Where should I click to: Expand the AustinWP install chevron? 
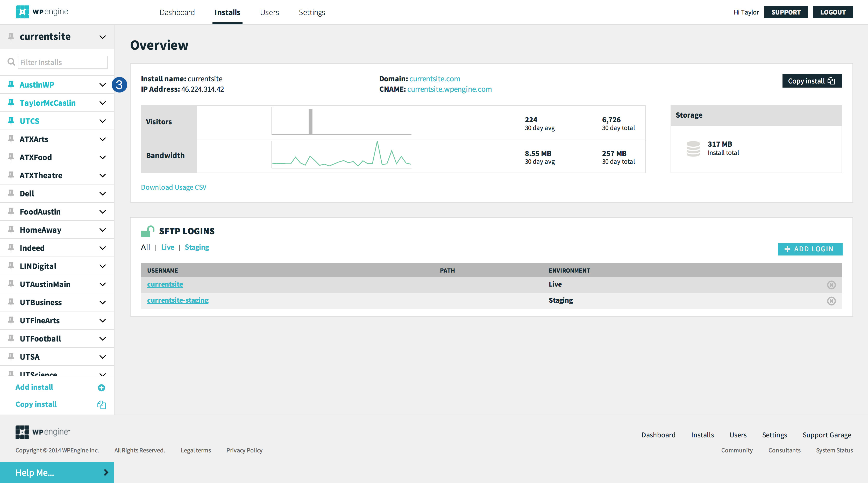coord(103,85)
